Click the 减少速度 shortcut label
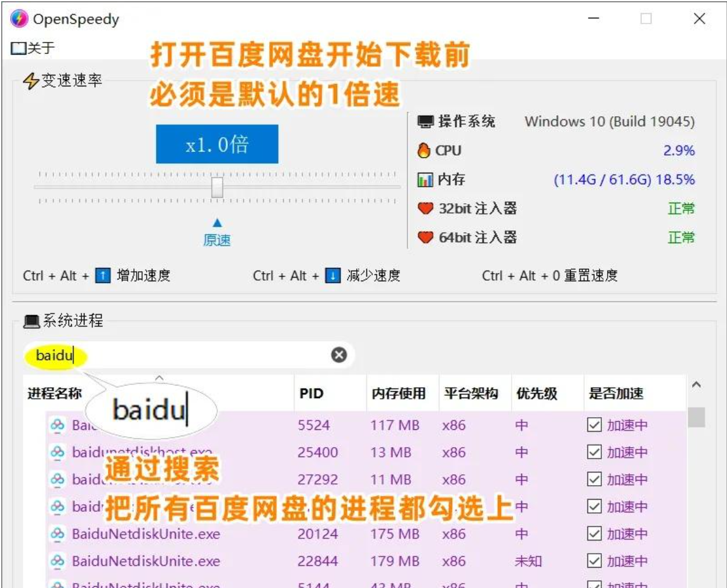Viewport: 727px width, 588px height. (374, 276)
